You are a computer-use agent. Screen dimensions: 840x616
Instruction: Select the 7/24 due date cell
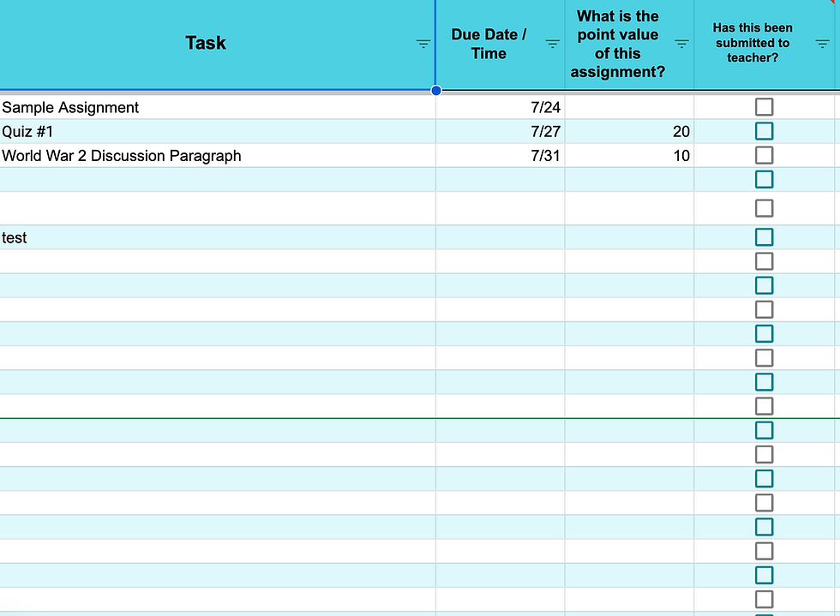pos(501,107)
